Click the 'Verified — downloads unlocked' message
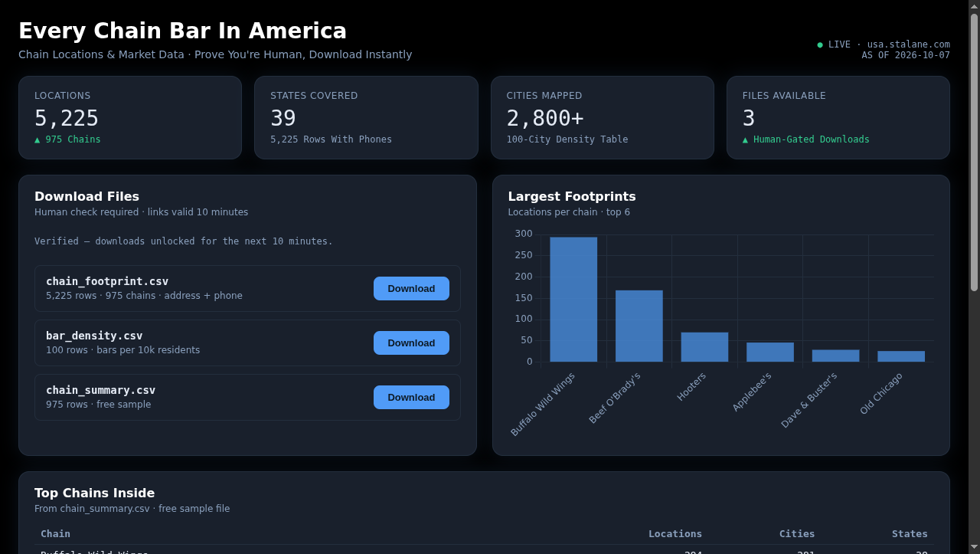 [x=184, y=241]
